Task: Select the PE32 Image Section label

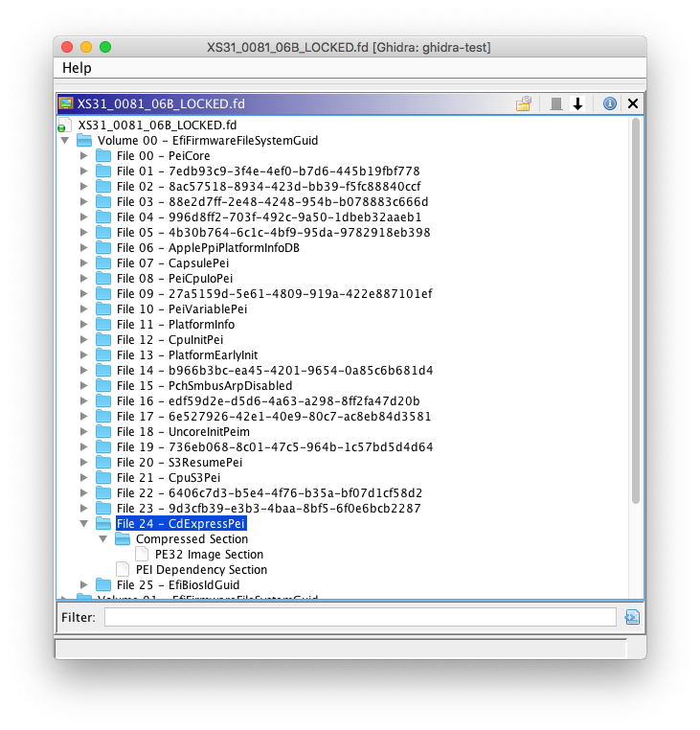Action: click(209, 554)
